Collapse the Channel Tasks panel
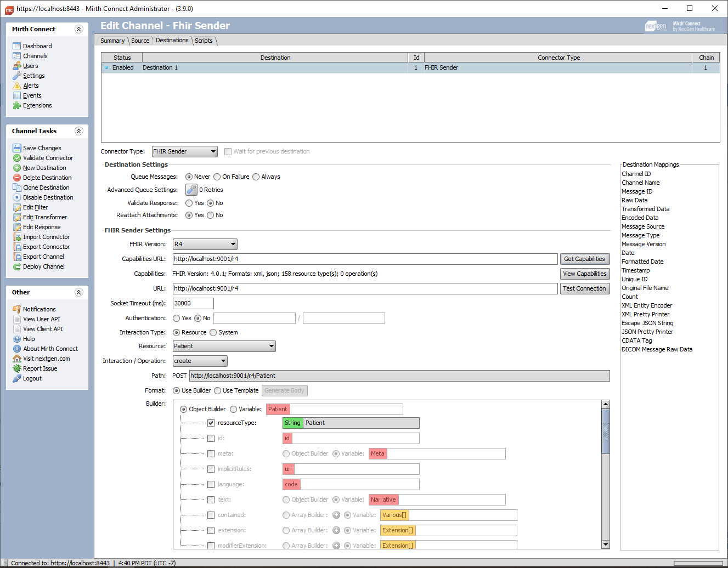Screen dimensions: 728x568 78,131
